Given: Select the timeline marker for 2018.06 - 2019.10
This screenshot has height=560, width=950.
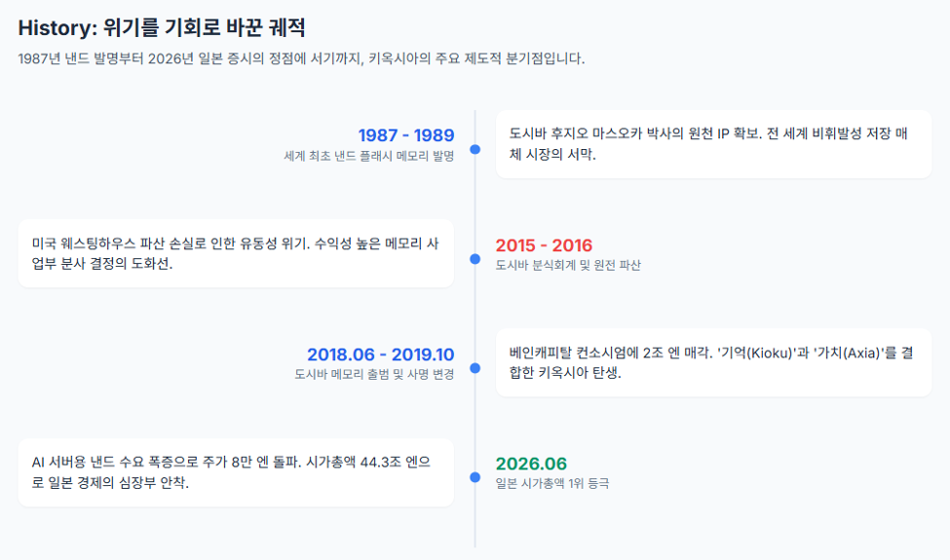Looking at the screenshot, I should [x=475, y=368].
